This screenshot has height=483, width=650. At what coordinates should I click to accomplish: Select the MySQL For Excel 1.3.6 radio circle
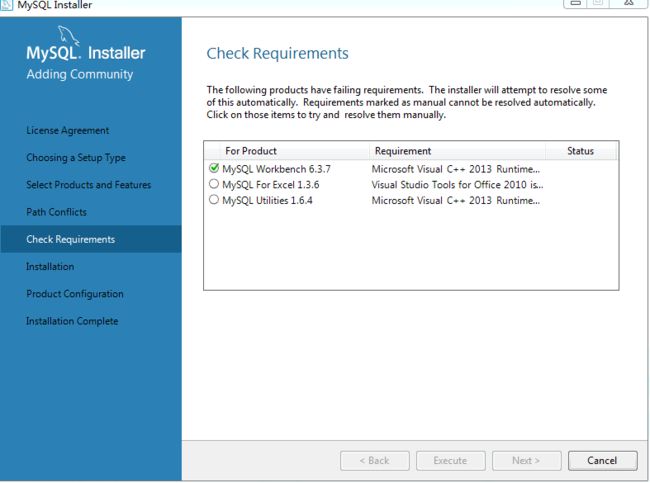pyautogui.click(x=214, y=184)
